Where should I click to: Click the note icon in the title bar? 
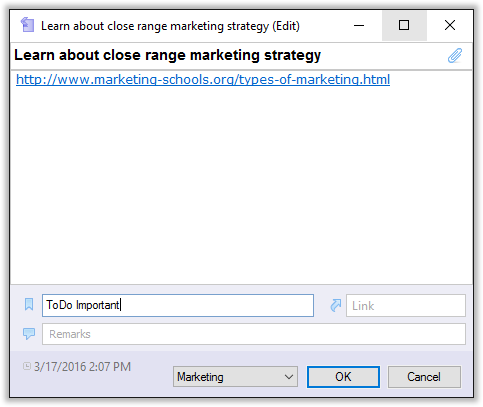point(27,25)
